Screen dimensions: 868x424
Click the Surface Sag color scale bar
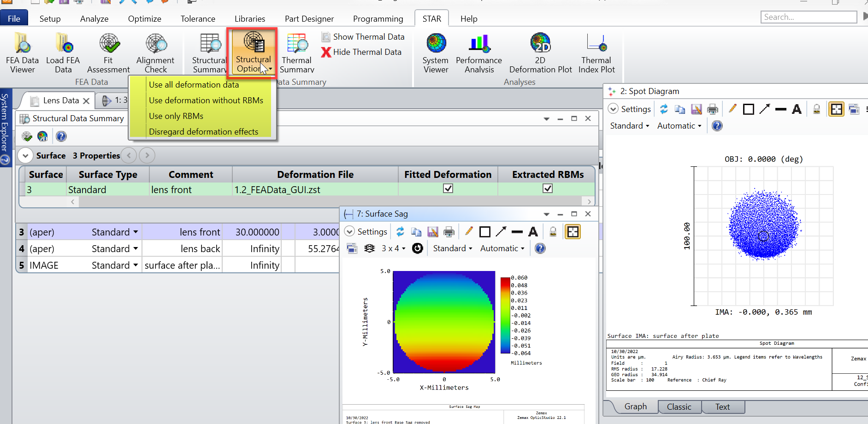point(505,316)
